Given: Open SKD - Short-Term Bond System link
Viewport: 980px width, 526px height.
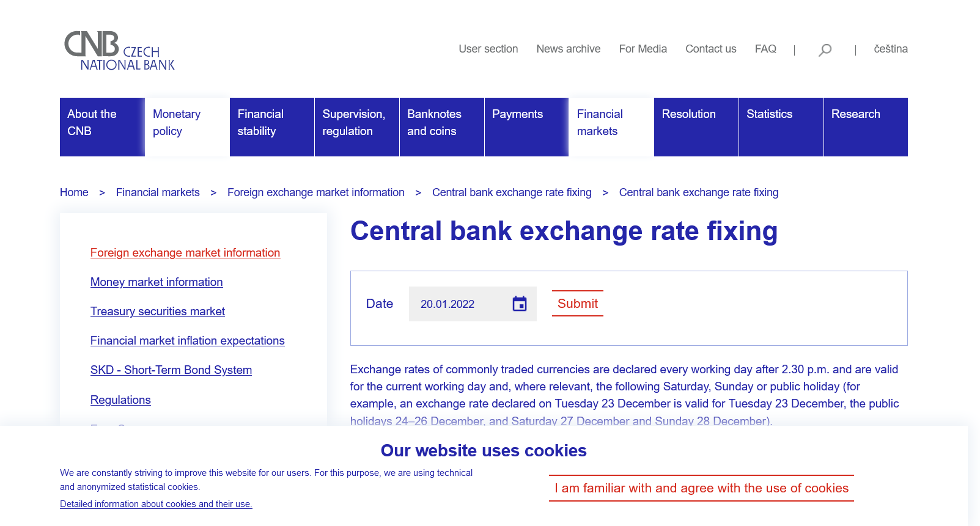Looking at the screenshot, I should click(x=171, y=370).
